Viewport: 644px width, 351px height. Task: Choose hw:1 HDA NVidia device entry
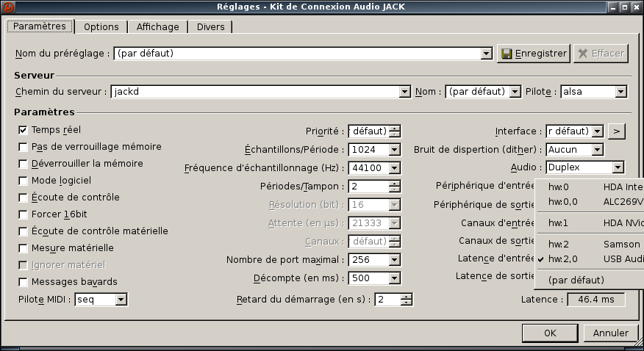pos(590,223)
